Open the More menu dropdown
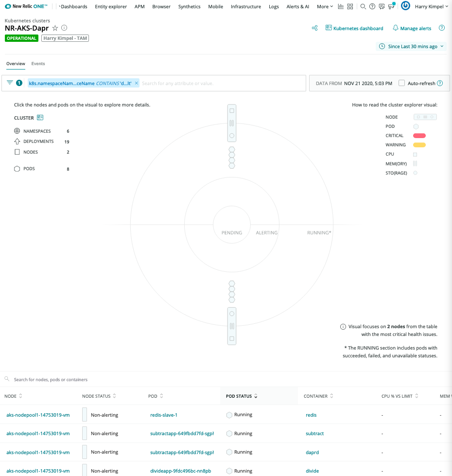 [324, 6]
